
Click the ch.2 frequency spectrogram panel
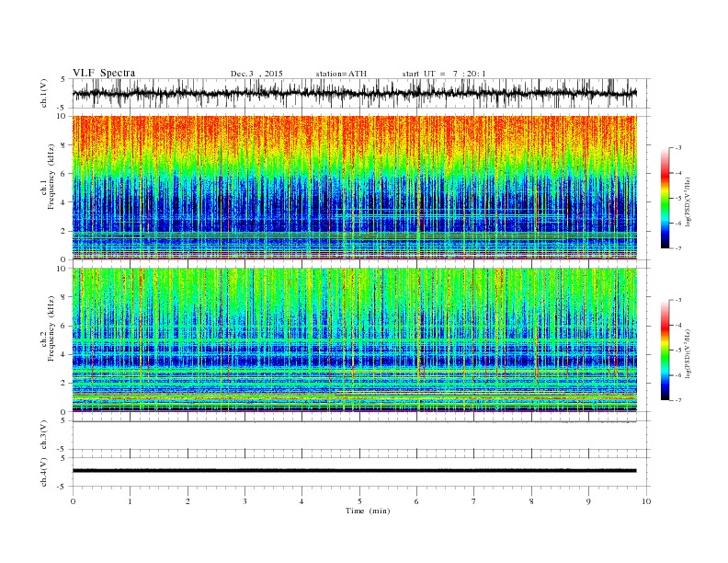(x=354, y=340)
